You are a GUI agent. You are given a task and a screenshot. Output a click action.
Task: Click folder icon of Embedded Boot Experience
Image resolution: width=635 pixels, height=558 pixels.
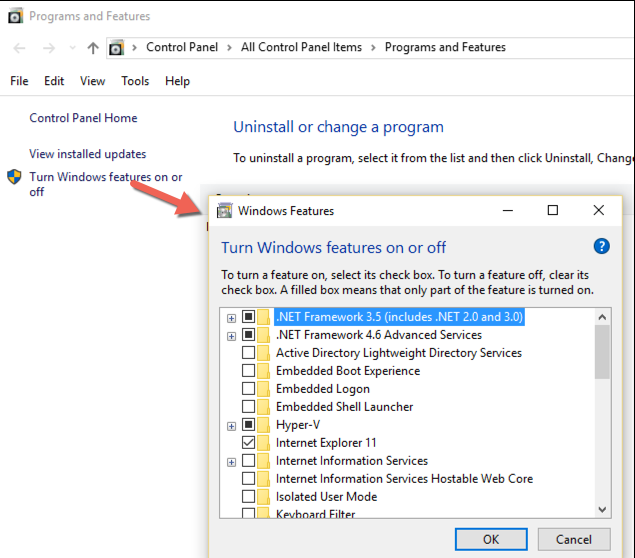click(264, 371)
